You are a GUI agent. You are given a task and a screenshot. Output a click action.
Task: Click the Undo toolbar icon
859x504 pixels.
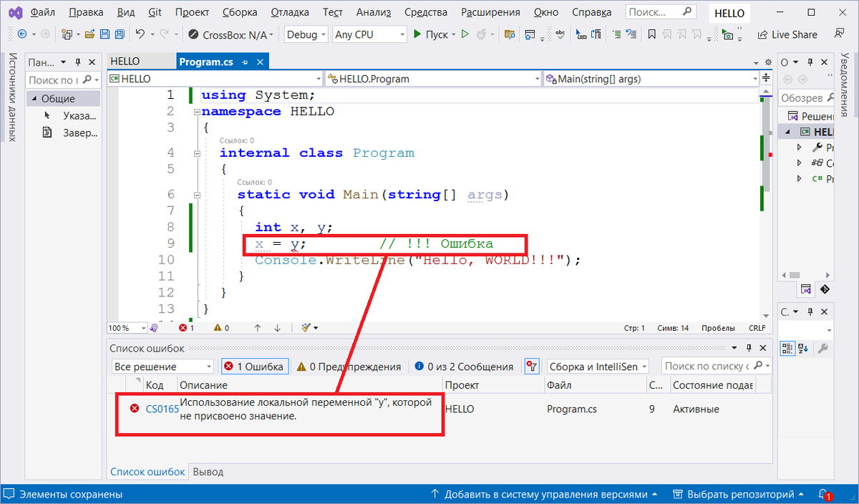pyautogui.click(x=140, y=34)
